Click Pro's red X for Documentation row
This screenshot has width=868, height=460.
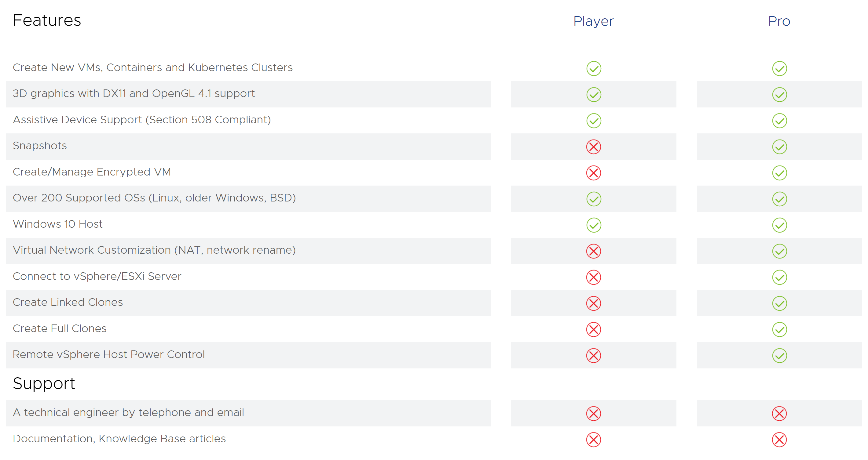pyautogui.click(x=779, y=440)
